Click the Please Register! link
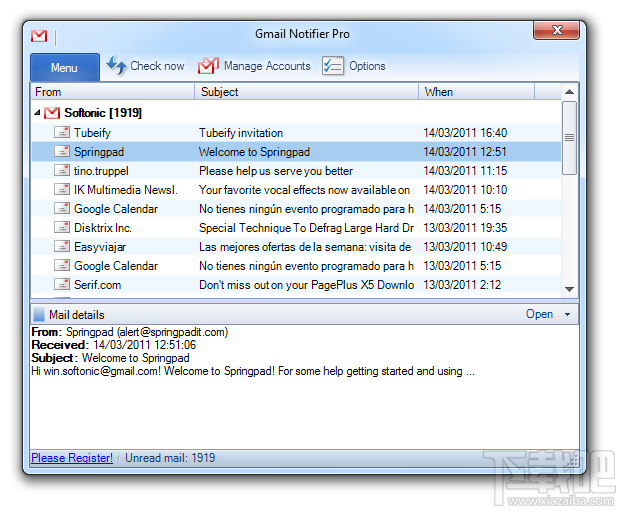 click(x=72, y=458)
